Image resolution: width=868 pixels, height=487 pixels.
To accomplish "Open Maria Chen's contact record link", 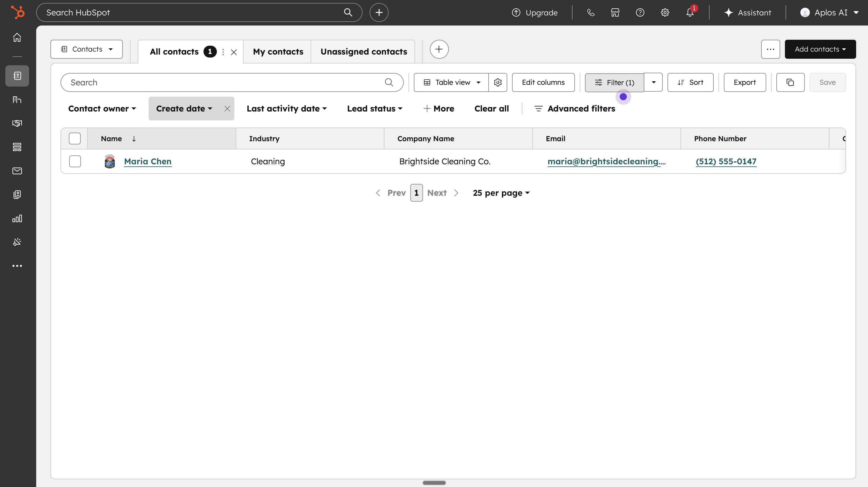I will point(148,161).
